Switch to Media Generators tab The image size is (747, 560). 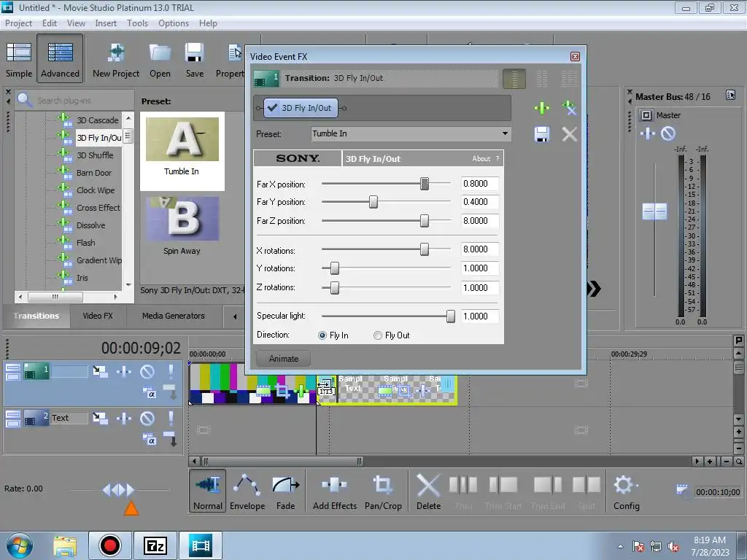173,316
